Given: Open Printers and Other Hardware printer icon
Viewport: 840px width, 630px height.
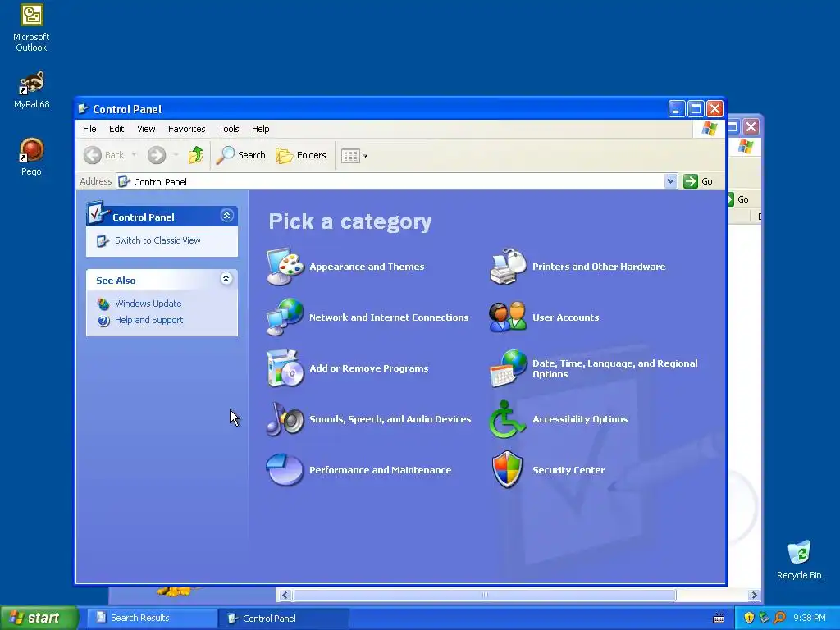Looking at the screenshot, I should coord(509,267).
